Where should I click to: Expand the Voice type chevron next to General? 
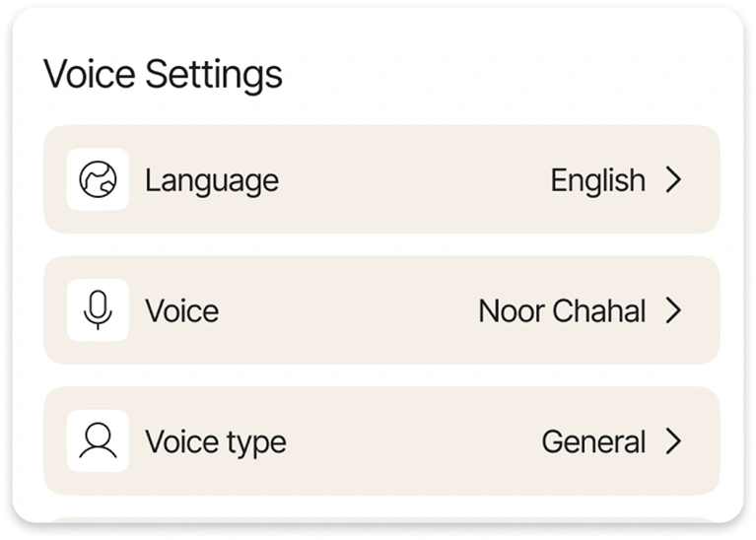pos(673,441)
